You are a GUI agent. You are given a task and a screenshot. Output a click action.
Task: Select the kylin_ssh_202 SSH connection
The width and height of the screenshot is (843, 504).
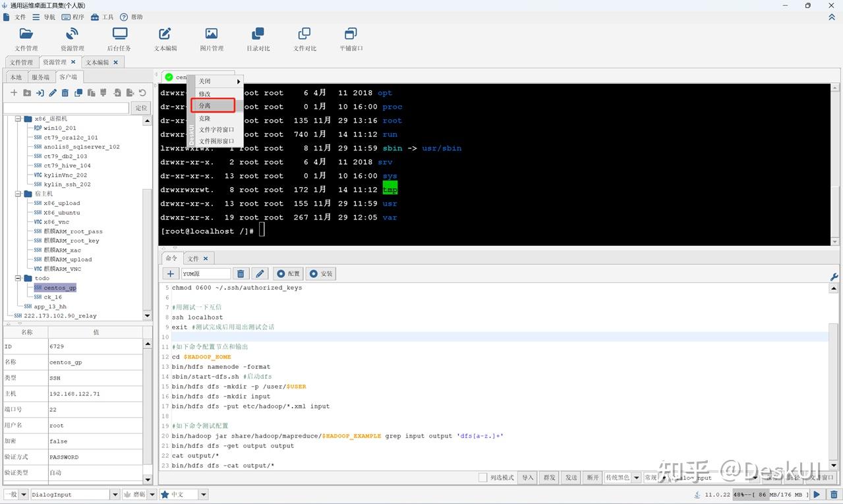67,184
